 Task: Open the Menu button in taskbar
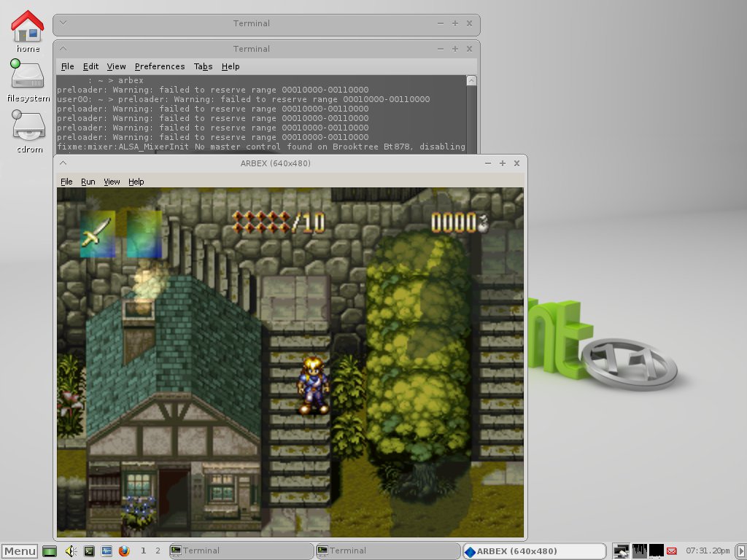pos(20,551)
